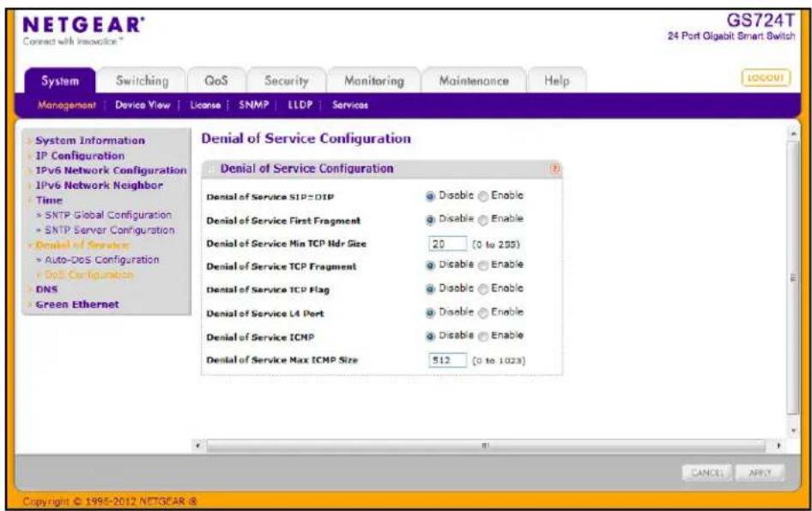Viewport: 812px width, 511px height.
Task: Click the APPLY button
Action: point(760,472)
